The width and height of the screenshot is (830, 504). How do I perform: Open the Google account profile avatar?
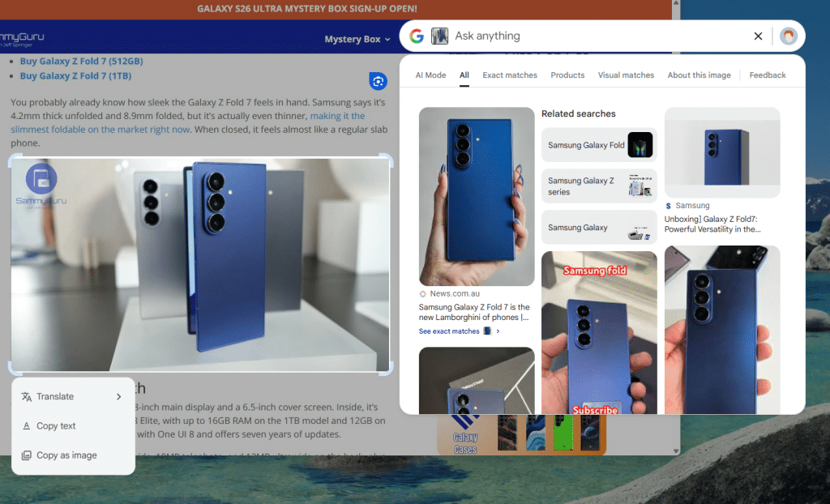click(788, 36)
